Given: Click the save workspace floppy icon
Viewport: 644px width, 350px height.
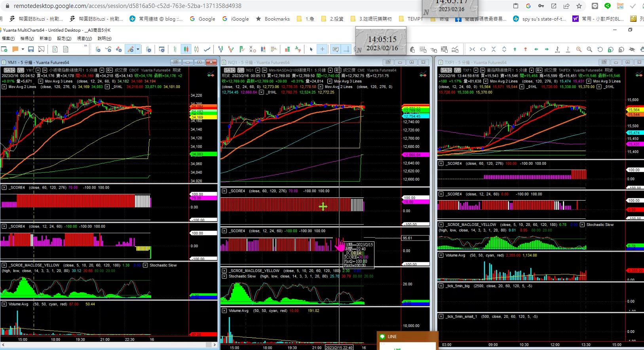Looking at the screenshot, I should coord(31,49).
